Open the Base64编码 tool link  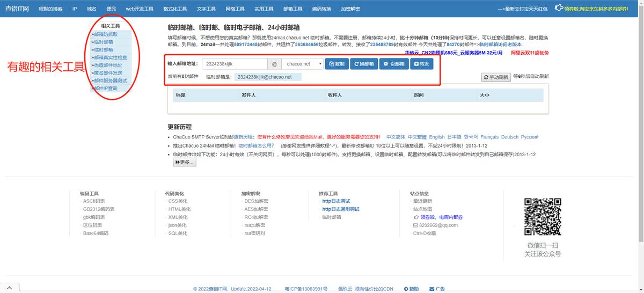[x=96, y=233]
